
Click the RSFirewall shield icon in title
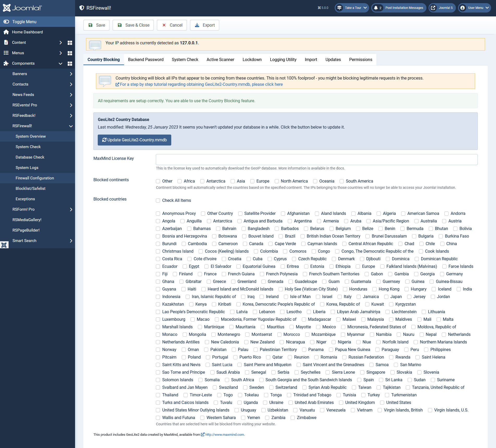pyautogui.click(x=82, y=8)
